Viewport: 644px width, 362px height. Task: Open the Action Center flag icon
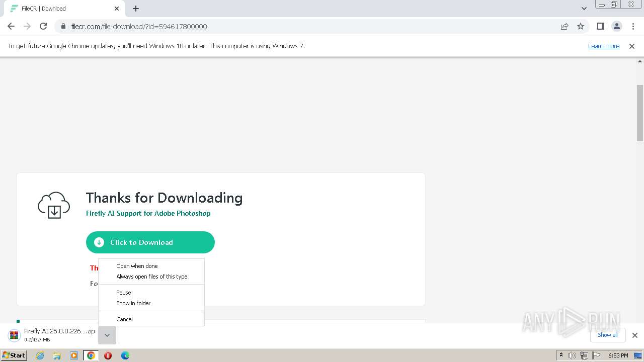(596, 355)
